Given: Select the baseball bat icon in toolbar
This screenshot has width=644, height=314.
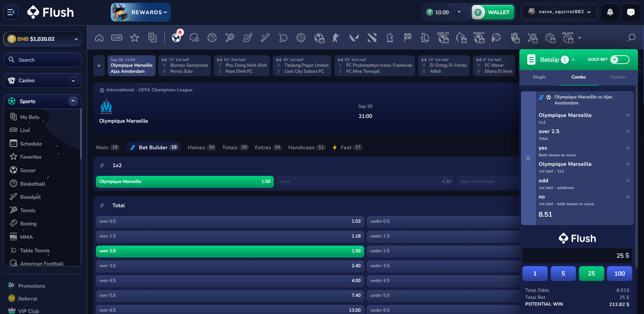Looking at the screenshot, I should click(x=265, y=38).
